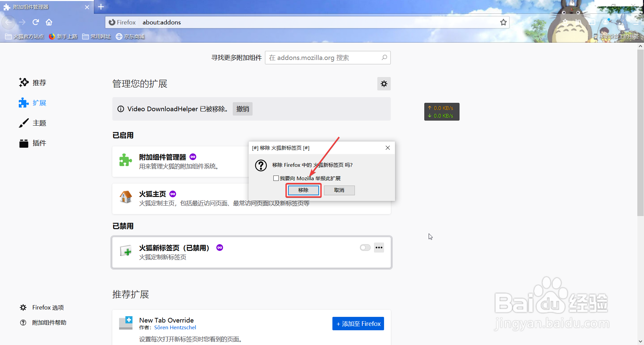Click 取消 to cancel removal dialog
Screen dimensions: 644x345
[x=339, y=190]
